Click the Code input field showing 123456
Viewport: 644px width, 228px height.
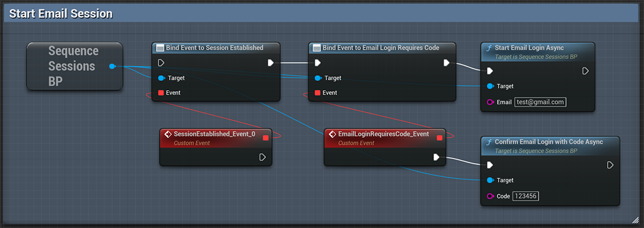pyautogui.click(x=526, y=197)
